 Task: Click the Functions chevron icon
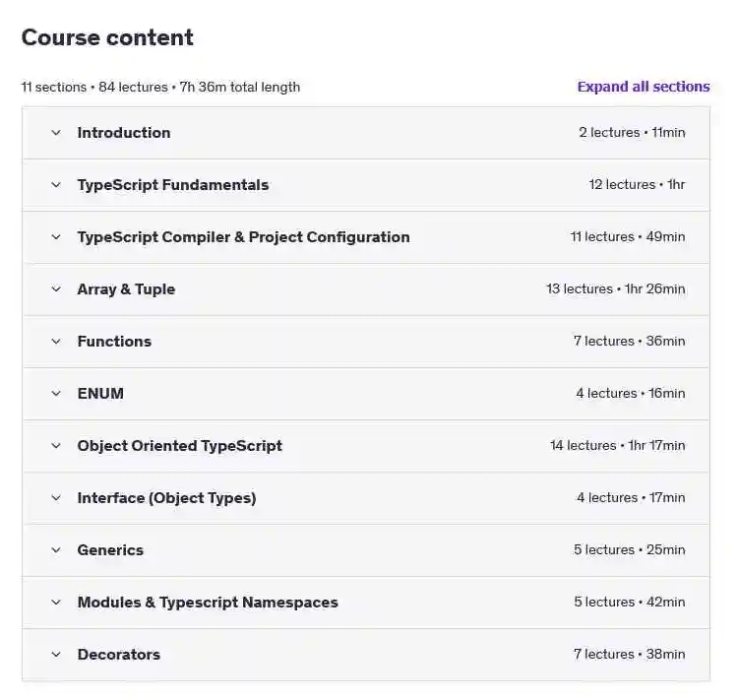click(x=56, y=342)
